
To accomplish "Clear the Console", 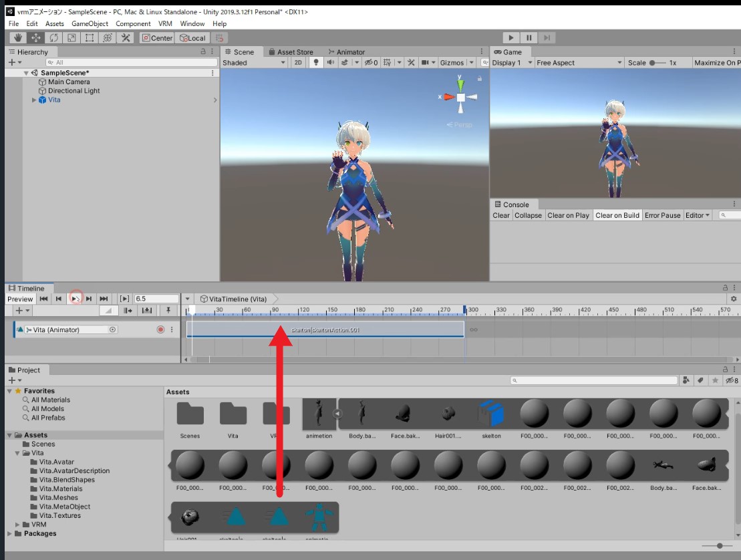I will (501, 215).
